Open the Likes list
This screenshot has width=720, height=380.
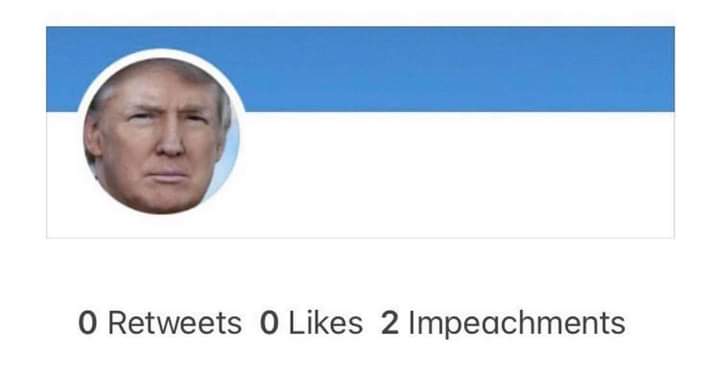click(x=311, y=323)
